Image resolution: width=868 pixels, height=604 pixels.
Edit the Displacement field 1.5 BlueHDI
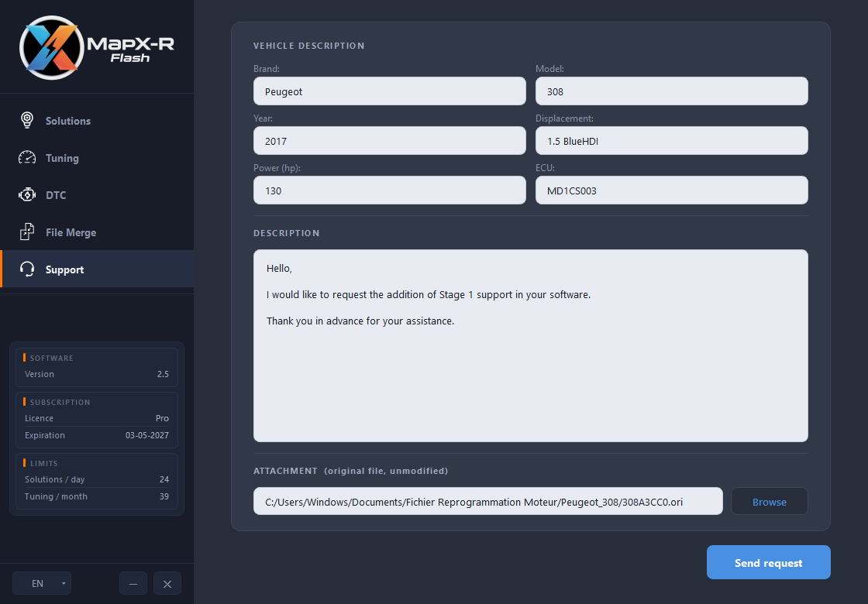point(671,140)
